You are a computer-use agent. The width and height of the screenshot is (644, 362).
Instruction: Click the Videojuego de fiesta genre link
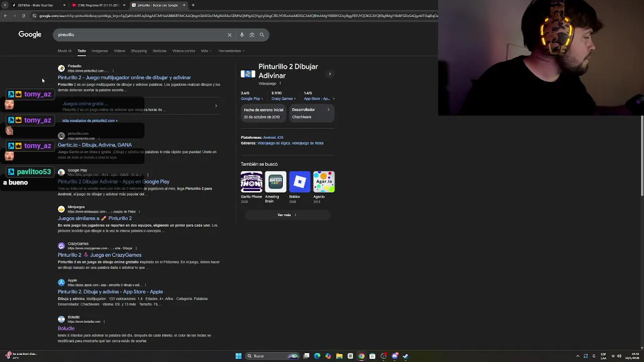[x=308, y=143]
